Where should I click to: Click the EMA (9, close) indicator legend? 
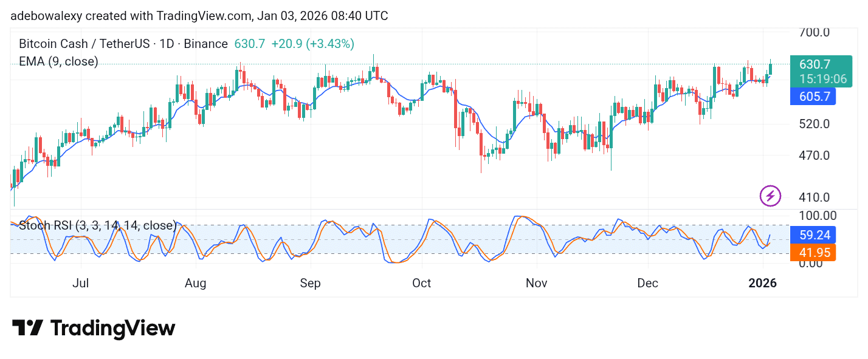pyautogui.click(x=58, y=61)
